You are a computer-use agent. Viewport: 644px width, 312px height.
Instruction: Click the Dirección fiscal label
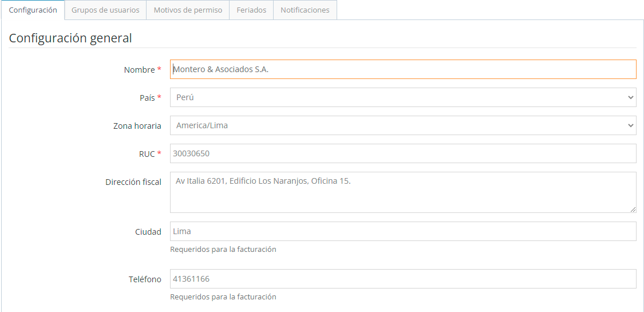pos(133,182)
